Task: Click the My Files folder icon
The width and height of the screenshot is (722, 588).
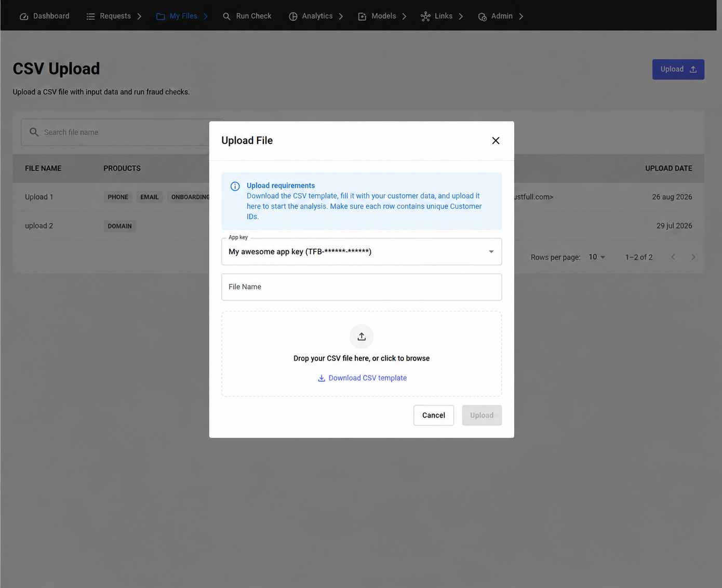Action: point(161,17)
